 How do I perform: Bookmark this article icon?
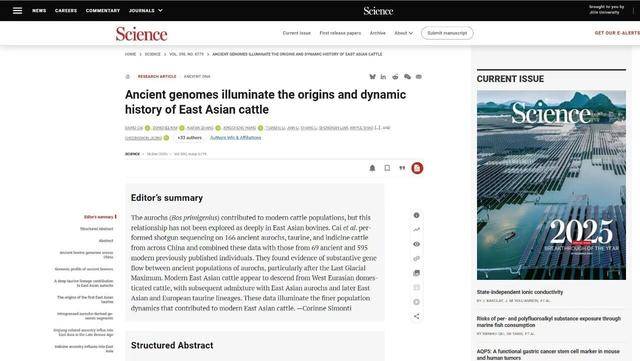[x=387, y=168]
